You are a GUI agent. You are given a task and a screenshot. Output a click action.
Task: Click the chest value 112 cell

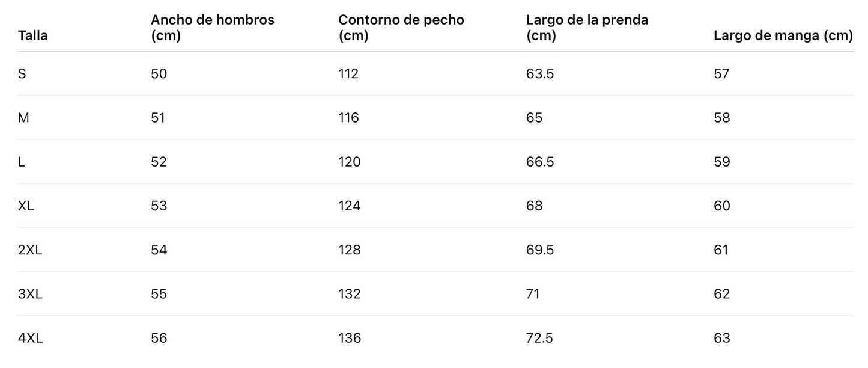point(348,74)
